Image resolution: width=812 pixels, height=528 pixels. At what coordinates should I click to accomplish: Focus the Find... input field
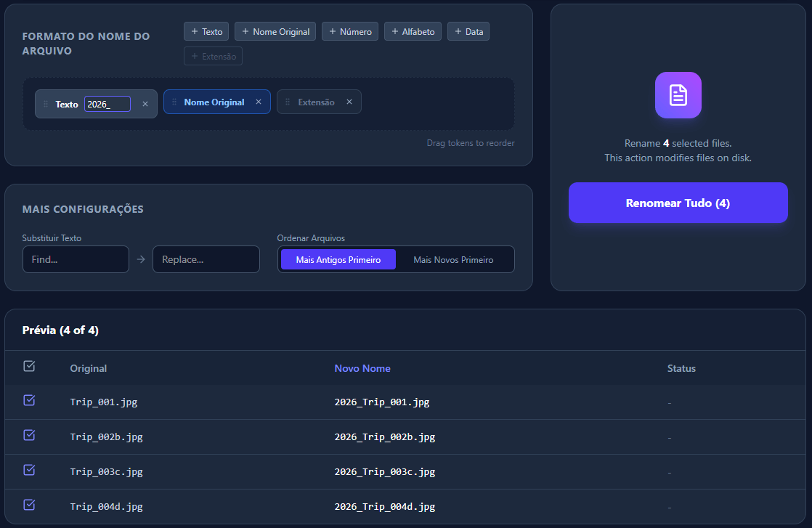(76, 259)
